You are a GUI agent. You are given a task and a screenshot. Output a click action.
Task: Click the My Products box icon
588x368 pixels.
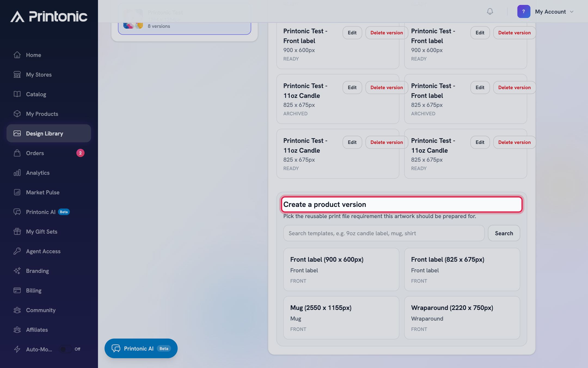pyautogui.click(x=17, y=114)
